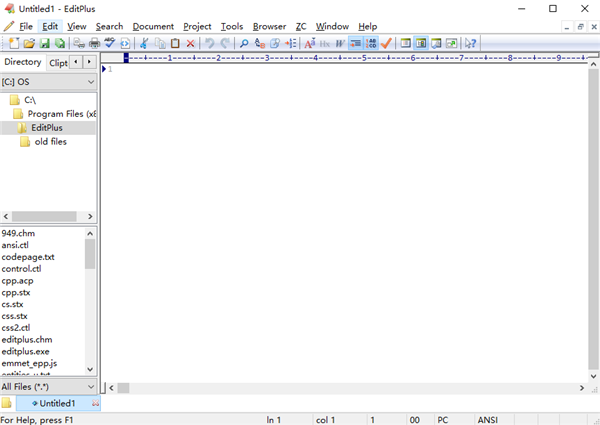Viewport: 600px width, 425px height.
Task: Click the Print icon in toolbar
Action: point(94,43)
